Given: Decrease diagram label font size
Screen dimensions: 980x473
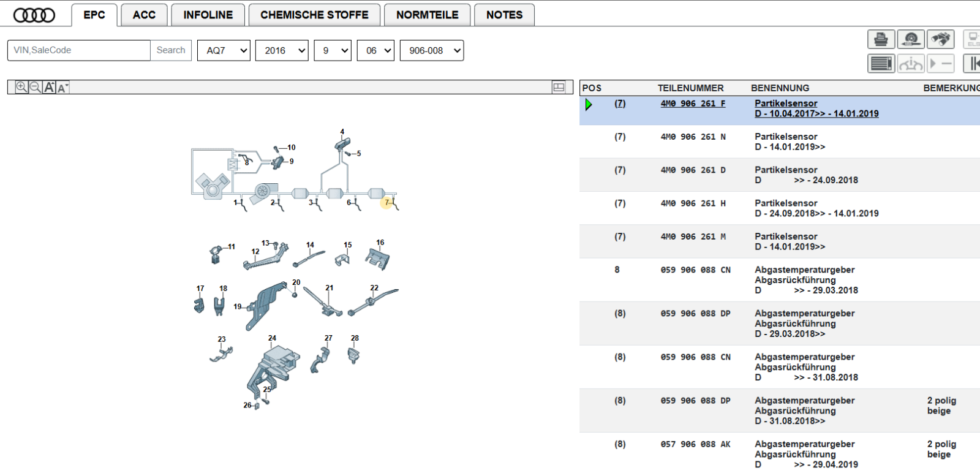Looking at the screenshot, I should 62,88.
